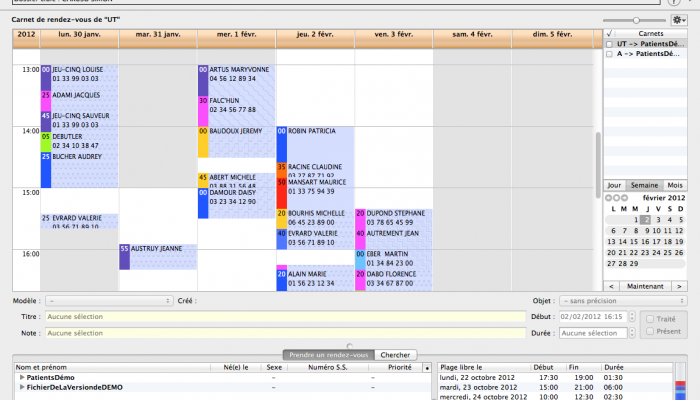This screenshot has height=400, width=700.
Task: Click the calendar vertical scrollbar
Action: coord(598,165)
